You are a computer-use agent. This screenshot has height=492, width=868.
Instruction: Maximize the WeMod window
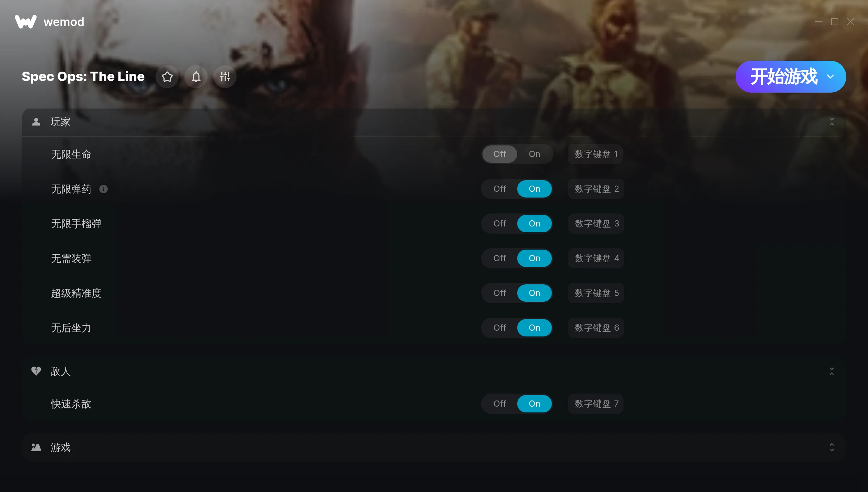pos(835,22)
